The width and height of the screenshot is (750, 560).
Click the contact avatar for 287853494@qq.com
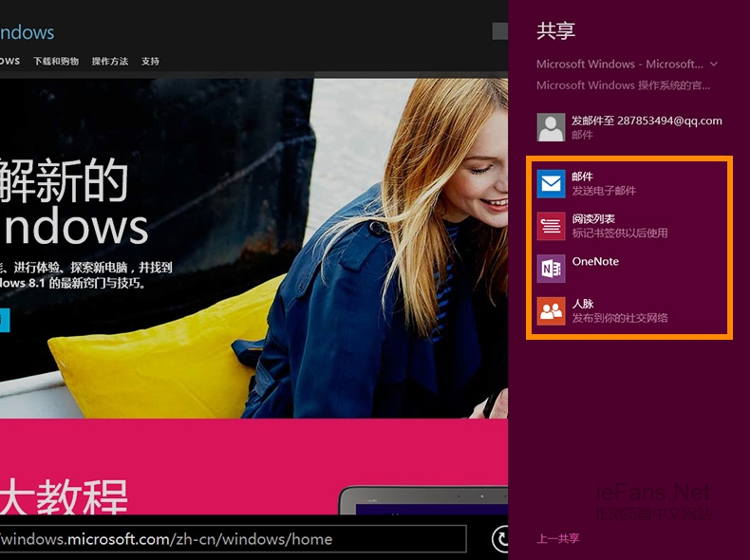pyautogui.click(x=551, y=127)
